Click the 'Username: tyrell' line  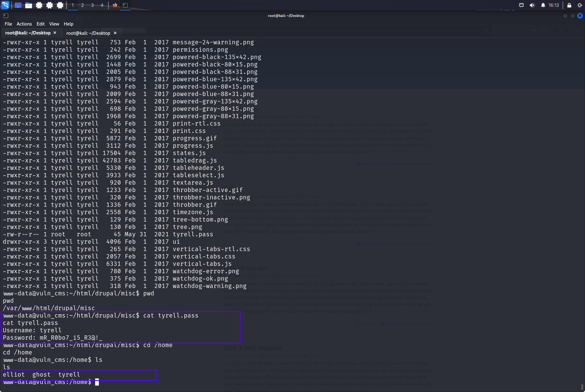(32, 330)
